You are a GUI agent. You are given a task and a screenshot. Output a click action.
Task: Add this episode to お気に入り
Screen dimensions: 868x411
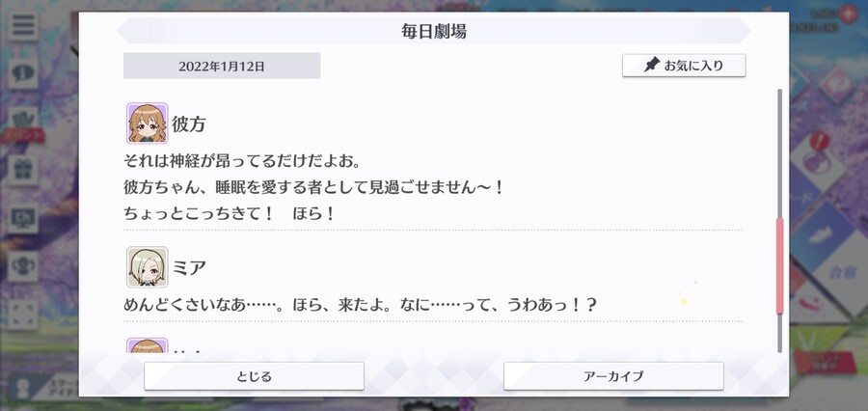pyautogui.click(x=684, y=66)
